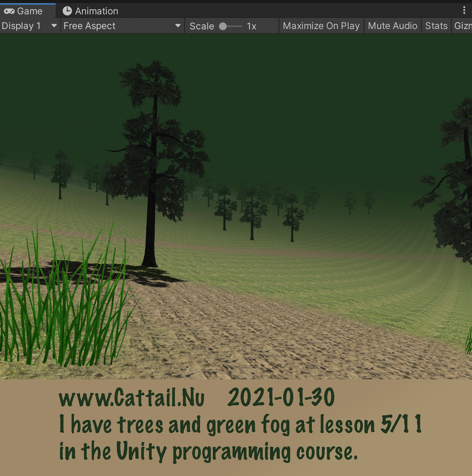
Task: Toggle Mute Audio
Action: pos(392,26)
